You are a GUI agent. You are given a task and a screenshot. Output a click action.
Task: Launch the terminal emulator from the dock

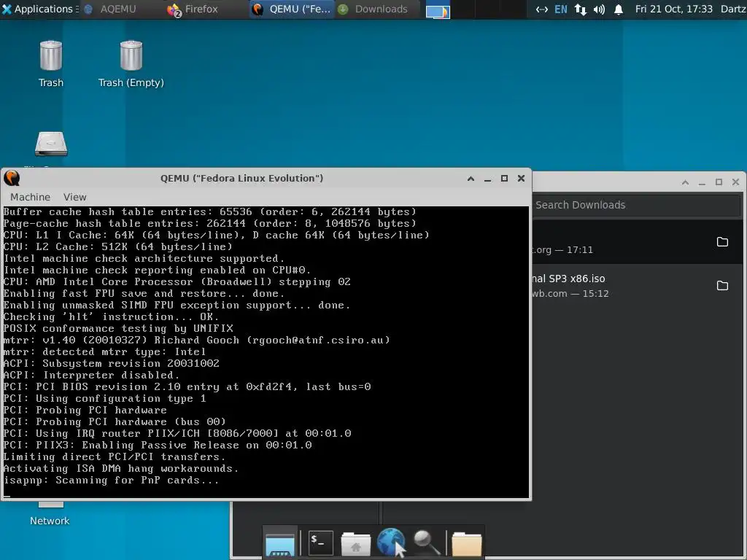pyautogui.click(x=320, y=542)
